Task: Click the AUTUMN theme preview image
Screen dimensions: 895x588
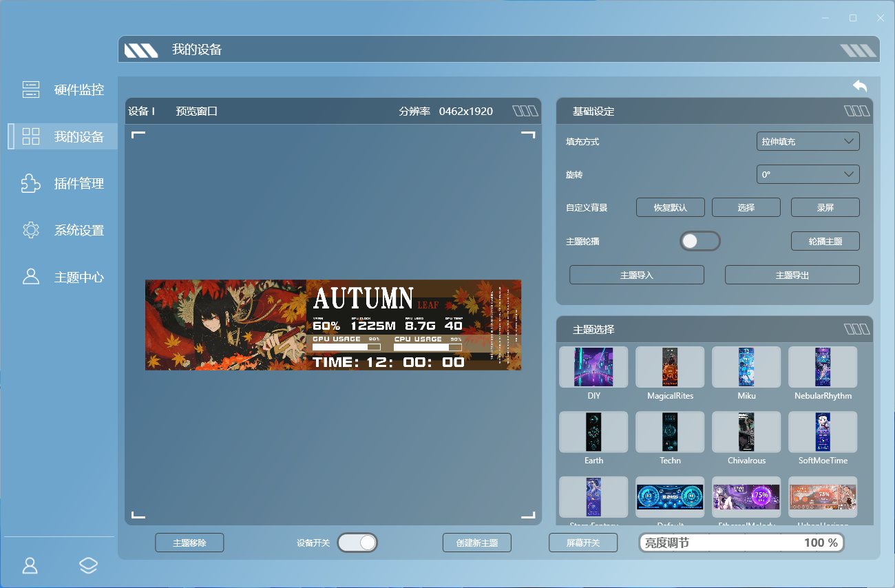Action: (333, 325)
